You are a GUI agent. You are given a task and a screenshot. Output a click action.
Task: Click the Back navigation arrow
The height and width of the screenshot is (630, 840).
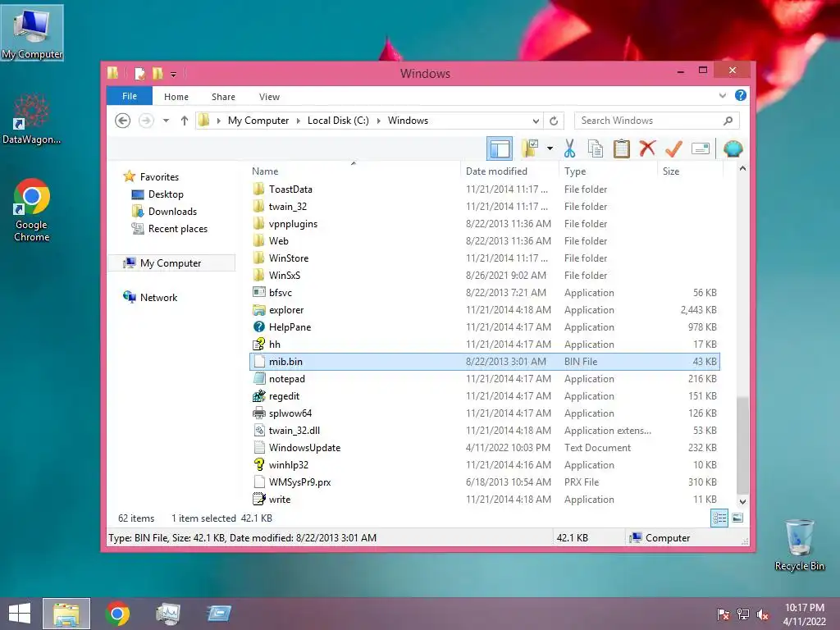pyautogui.click(x=123, y=121)
